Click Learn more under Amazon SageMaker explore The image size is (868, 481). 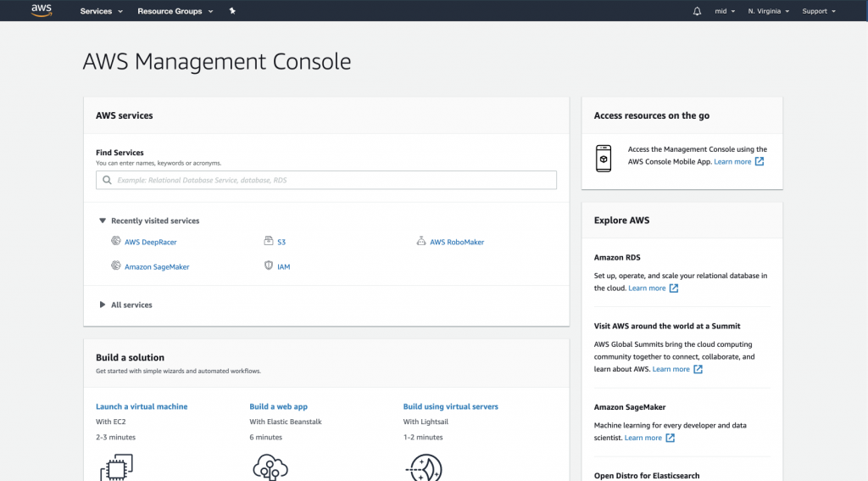tap(643, 438)
